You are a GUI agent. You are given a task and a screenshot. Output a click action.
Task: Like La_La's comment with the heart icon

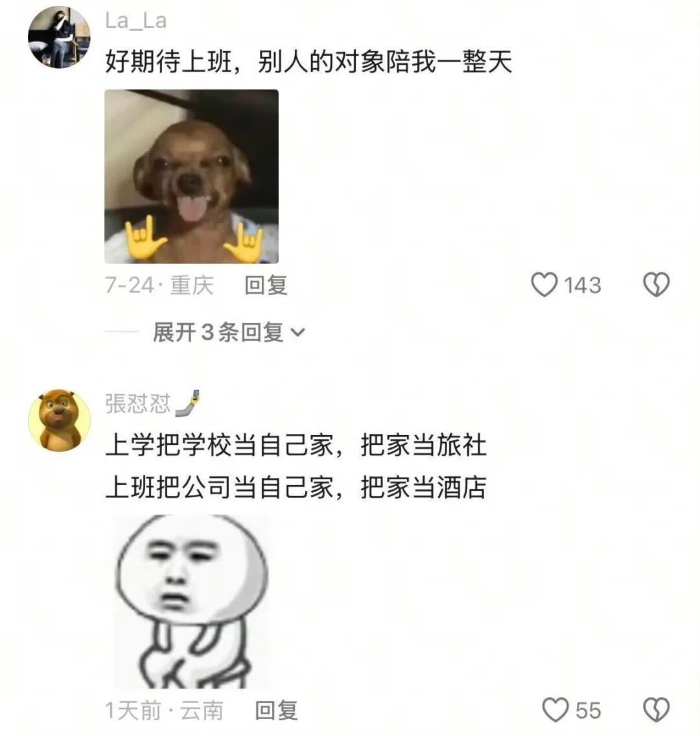(544, 285)
